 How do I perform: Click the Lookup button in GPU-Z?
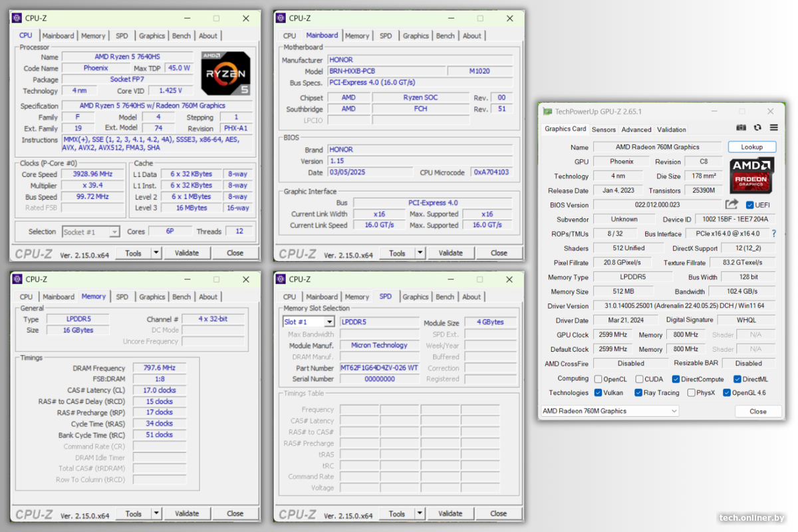[752, 146]
